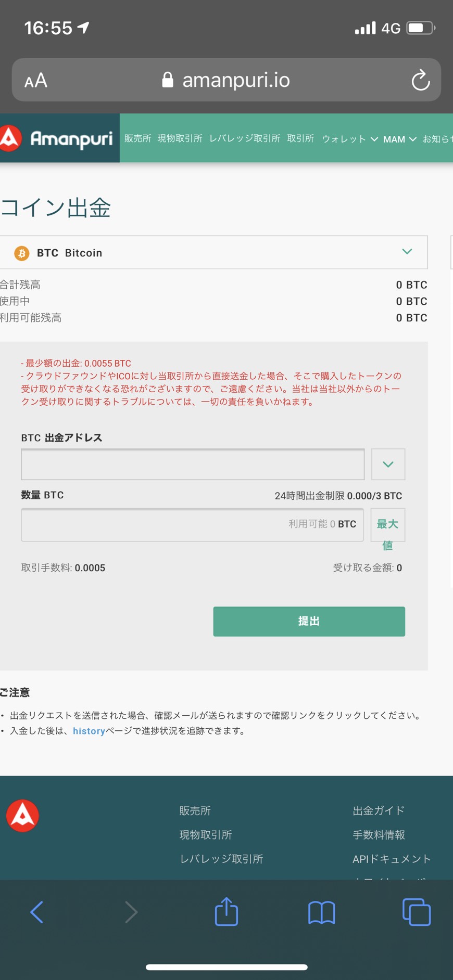This screenshot has width=453, height=980.
Task: Tap the red Amanpuri footer logo
Action: 22,815
